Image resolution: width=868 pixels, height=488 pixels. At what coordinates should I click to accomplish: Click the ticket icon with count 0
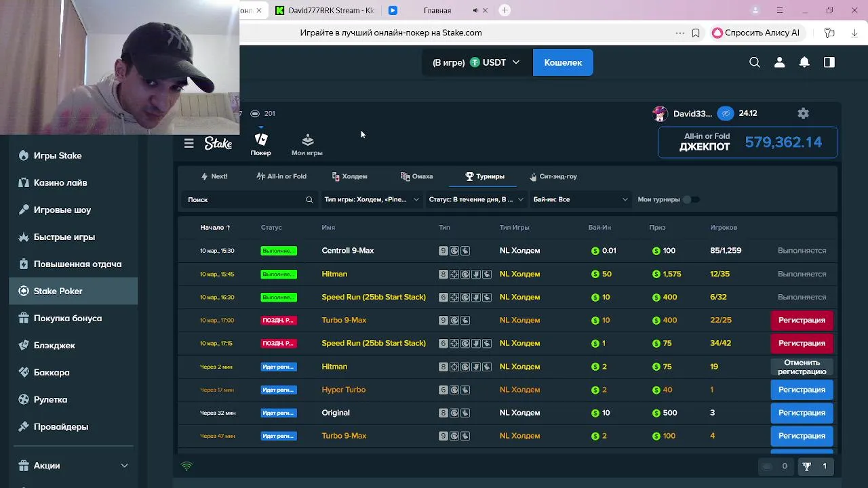click(767, 466)
